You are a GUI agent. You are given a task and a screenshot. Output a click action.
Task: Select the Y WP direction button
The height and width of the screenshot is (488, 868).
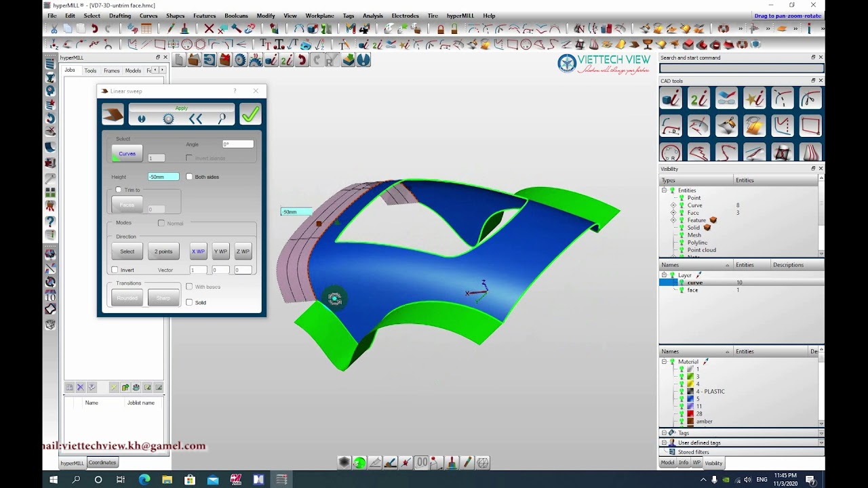pyautogui.click(x=220, y=251)
